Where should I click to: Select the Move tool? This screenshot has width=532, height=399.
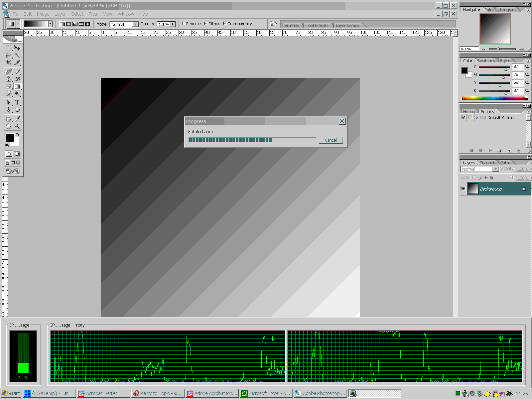(x=17, y=48)
